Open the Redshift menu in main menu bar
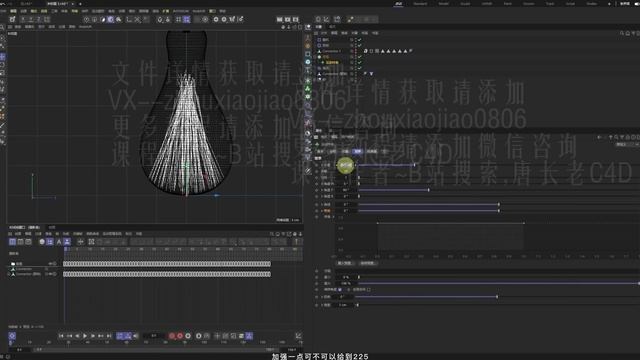The height and width of the screenshot is (360, 640). coord(199,11)
